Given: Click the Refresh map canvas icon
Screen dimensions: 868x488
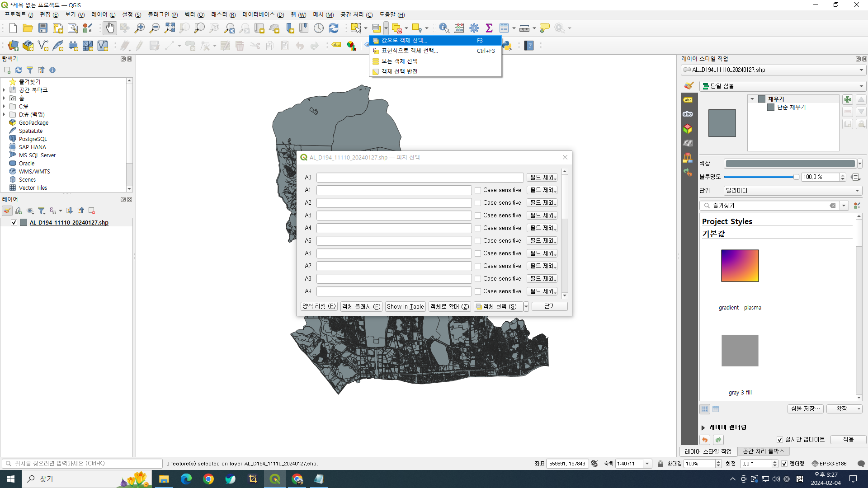Looking at the screenshot, I should click(x=334, y=28).
